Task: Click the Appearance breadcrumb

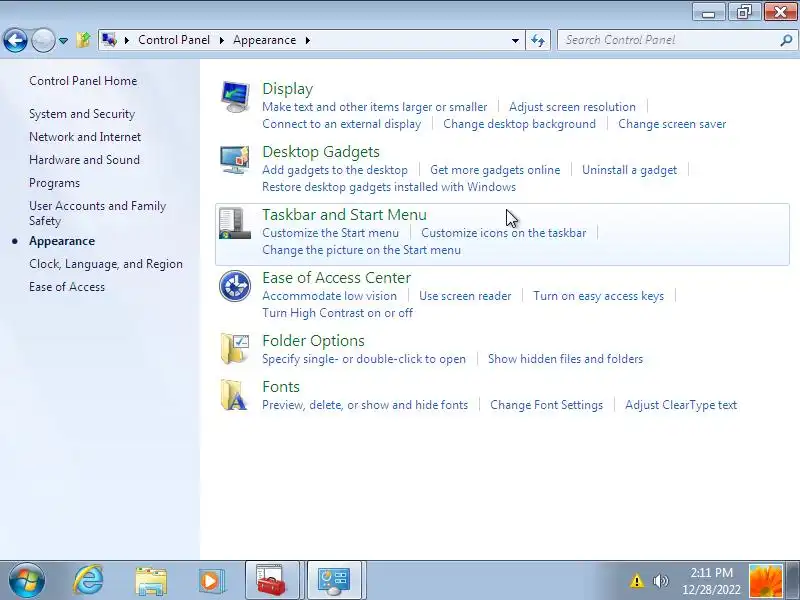Action: coord(264,40)
